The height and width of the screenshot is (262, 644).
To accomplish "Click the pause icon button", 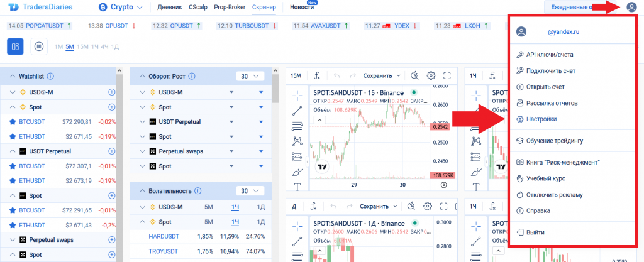I will pyautogui.click(x=39, y=46).
